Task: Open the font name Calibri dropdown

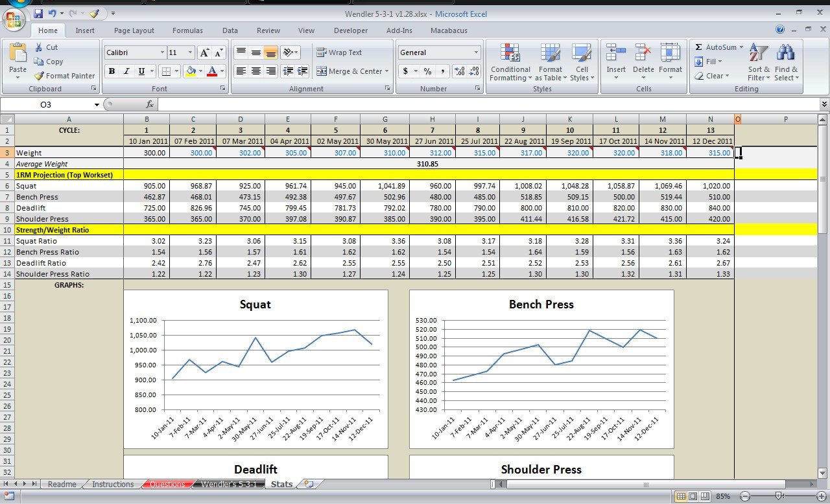Action: [162, 52]
